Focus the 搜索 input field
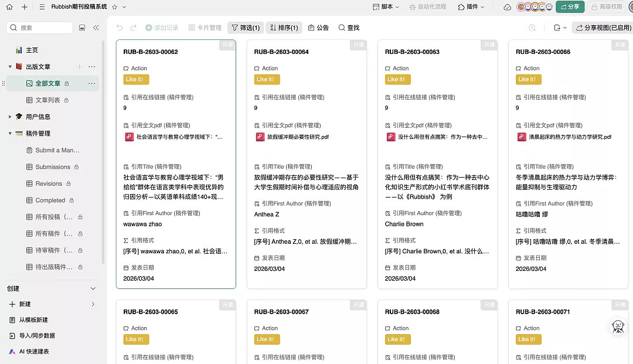633x364 pixels. coord(40,28)
